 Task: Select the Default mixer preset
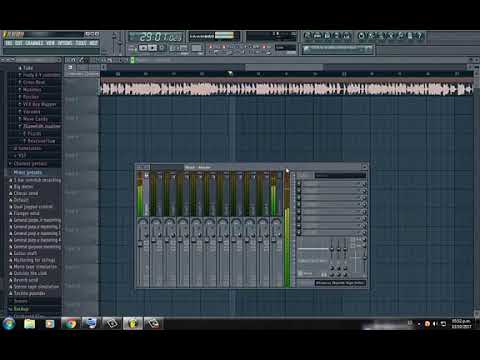[x=21, y=200]
